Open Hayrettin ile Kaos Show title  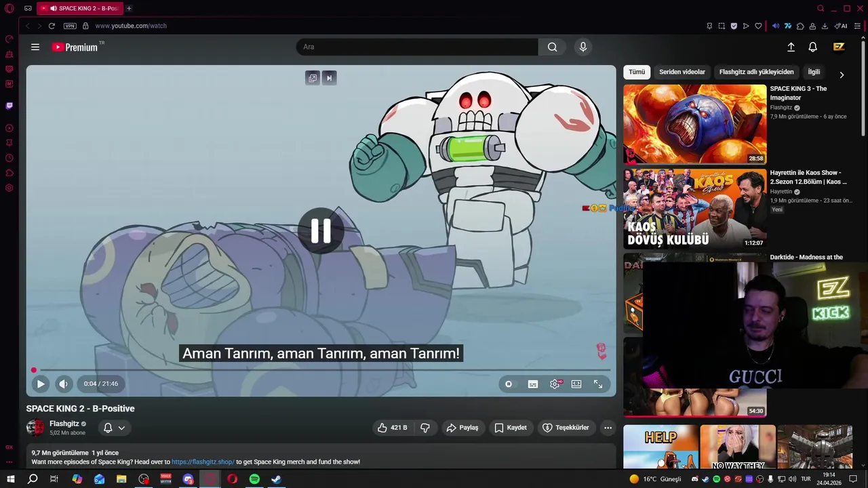pyautogui.click(x=808, y=177)
